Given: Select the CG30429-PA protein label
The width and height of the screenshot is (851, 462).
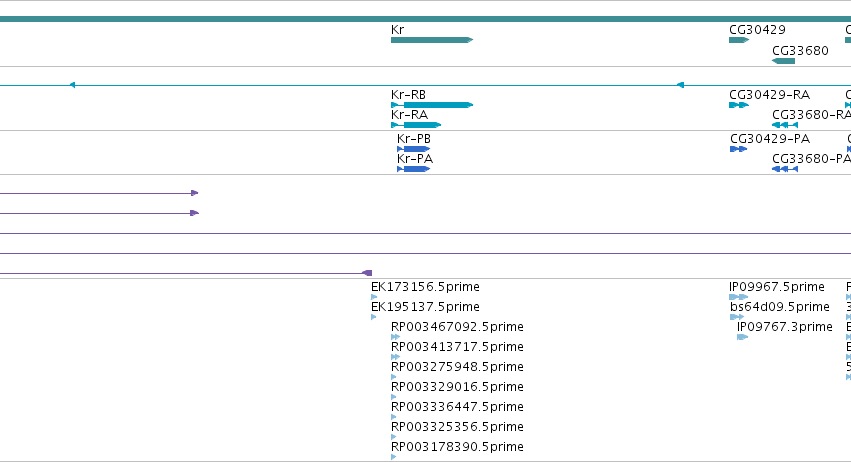Looking at the screenshot, I should [x=770, y=139].
